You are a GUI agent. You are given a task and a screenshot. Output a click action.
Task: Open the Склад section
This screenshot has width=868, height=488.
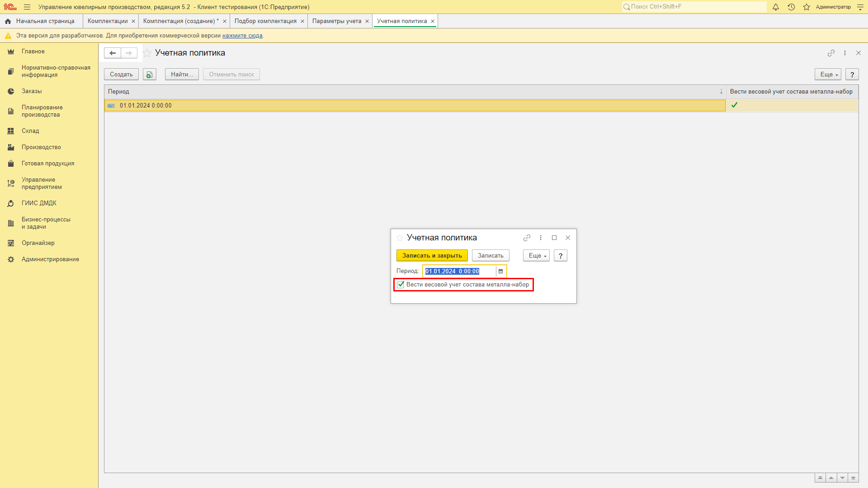click(x=30, y=131)
